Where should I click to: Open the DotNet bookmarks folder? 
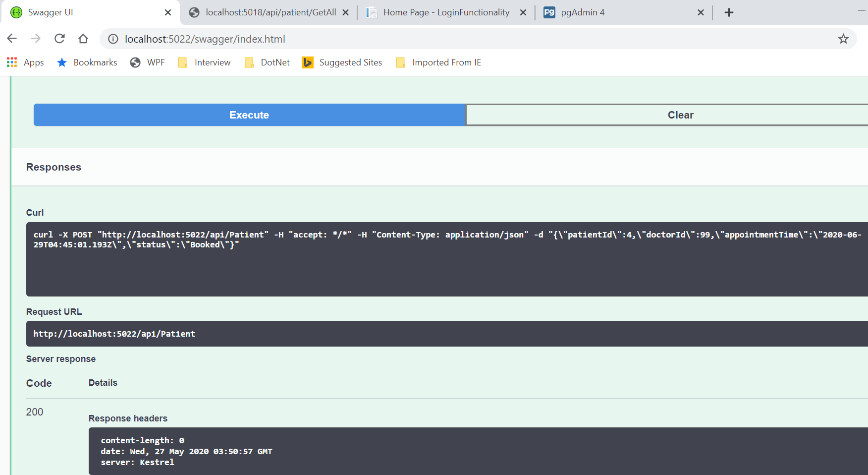[267, 62]
